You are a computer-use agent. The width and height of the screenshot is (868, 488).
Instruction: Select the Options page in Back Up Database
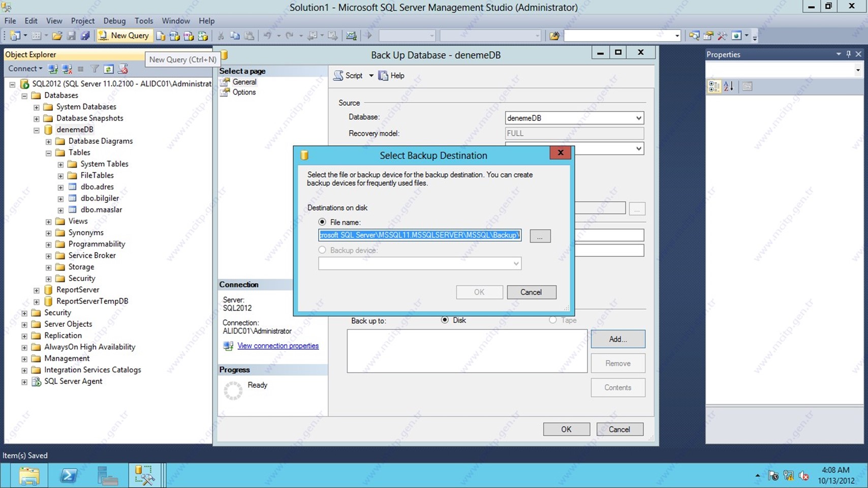tap(244, 92)
